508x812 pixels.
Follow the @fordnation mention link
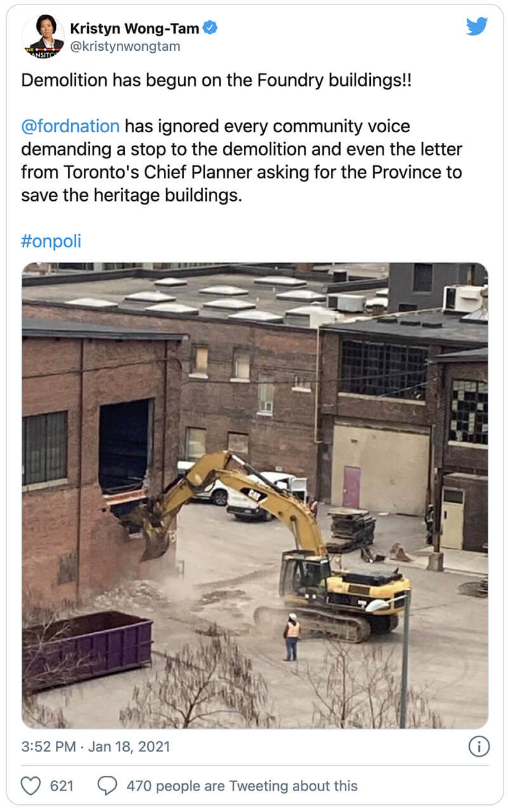click(70, 126)
